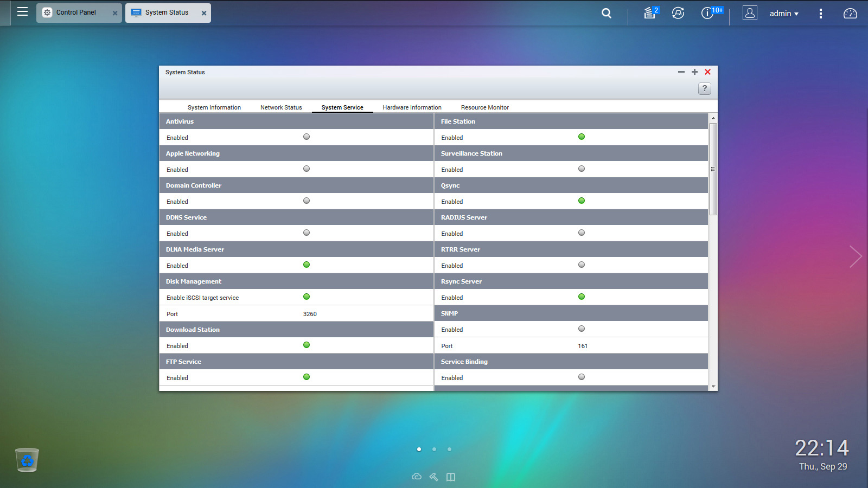Click the utility tools icon at desktop bottom

click(433, 477)
